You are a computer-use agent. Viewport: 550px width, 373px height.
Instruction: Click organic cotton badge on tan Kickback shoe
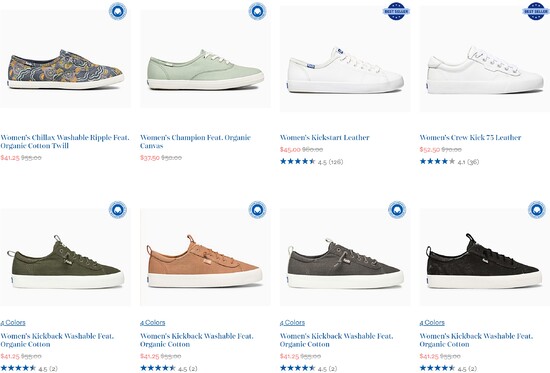[x=257, y=210]
